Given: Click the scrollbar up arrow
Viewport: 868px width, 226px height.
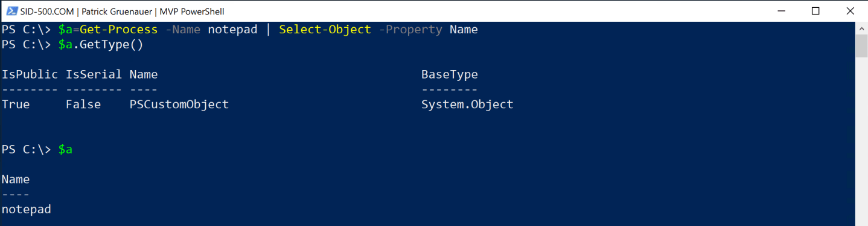Looking at the screenshot, I should [861, 28].
